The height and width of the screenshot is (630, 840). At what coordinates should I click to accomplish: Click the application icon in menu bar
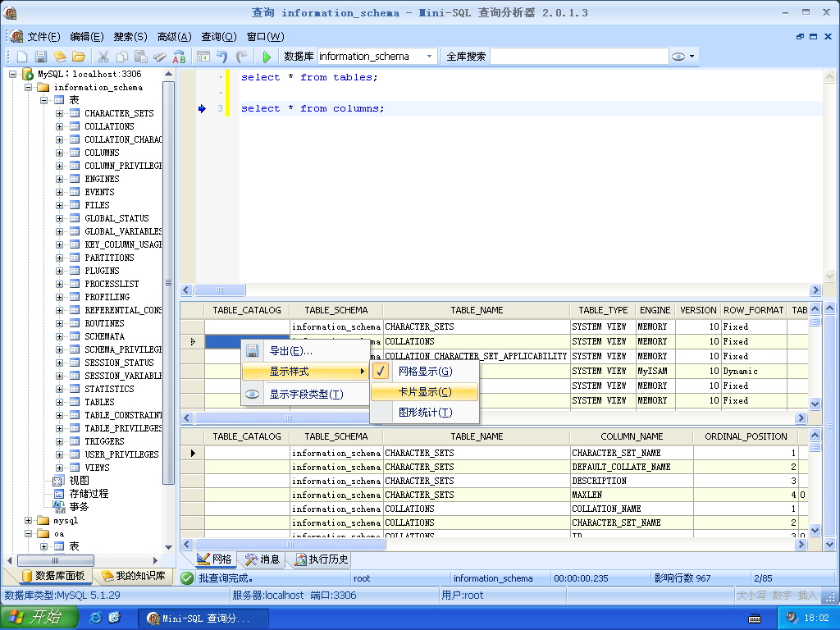pos(16,36)
